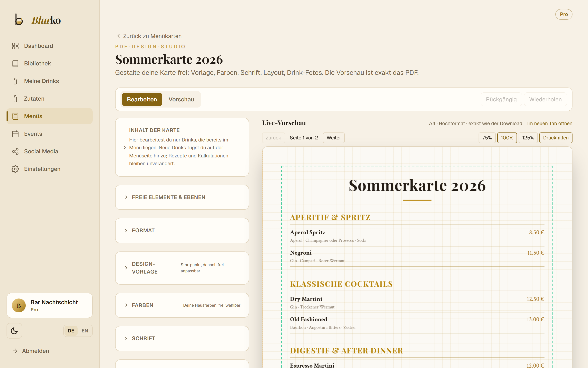
Task: Go to Bibliothek in the sidebar
Action: [50, 64]
